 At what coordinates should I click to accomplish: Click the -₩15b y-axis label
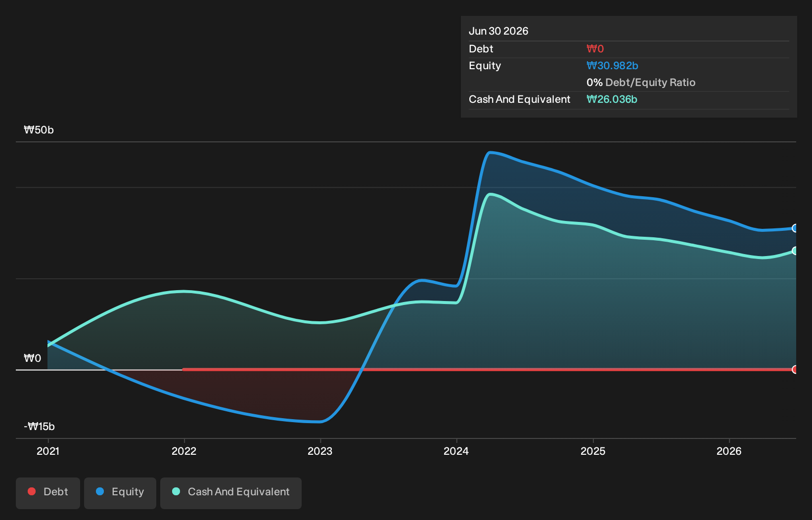pyautogui.click(x=39, y=427)
